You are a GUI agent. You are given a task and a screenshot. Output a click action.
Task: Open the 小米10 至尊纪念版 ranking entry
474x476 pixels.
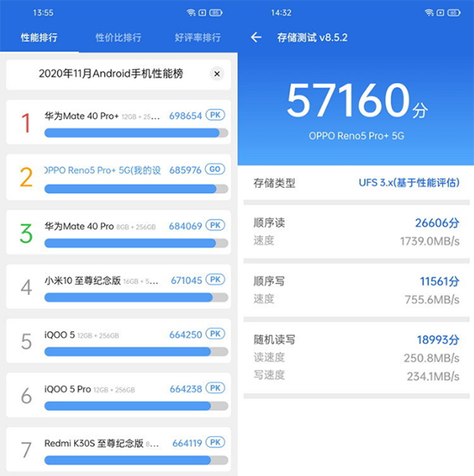point(118,286)
